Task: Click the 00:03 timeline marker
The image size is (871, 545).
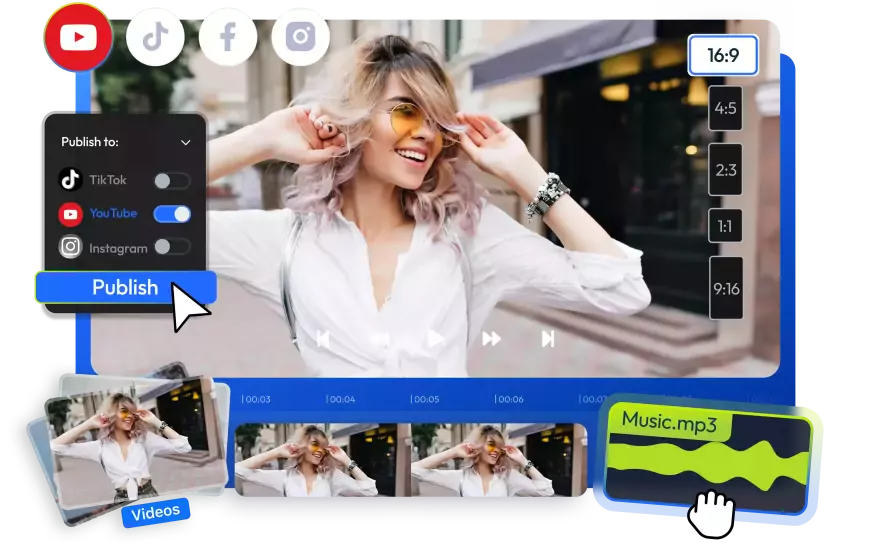Action: pos(256,399)
